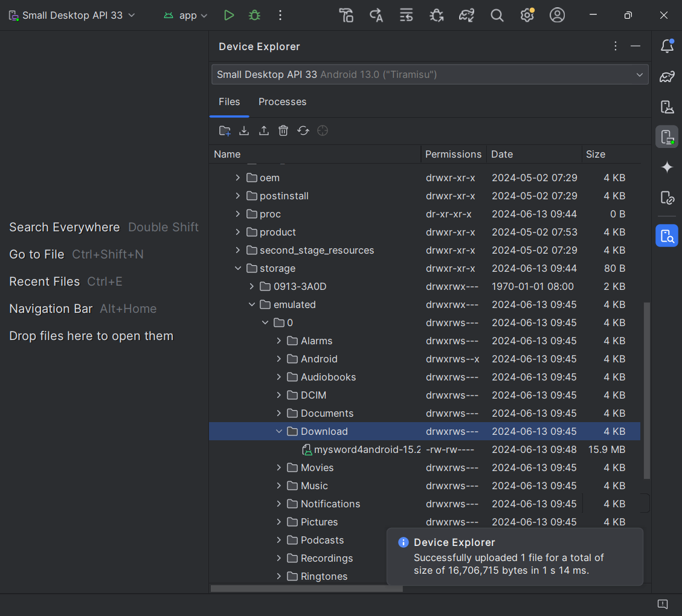Select the Files tab
This screenshot has width=682, height=616.
229,101
